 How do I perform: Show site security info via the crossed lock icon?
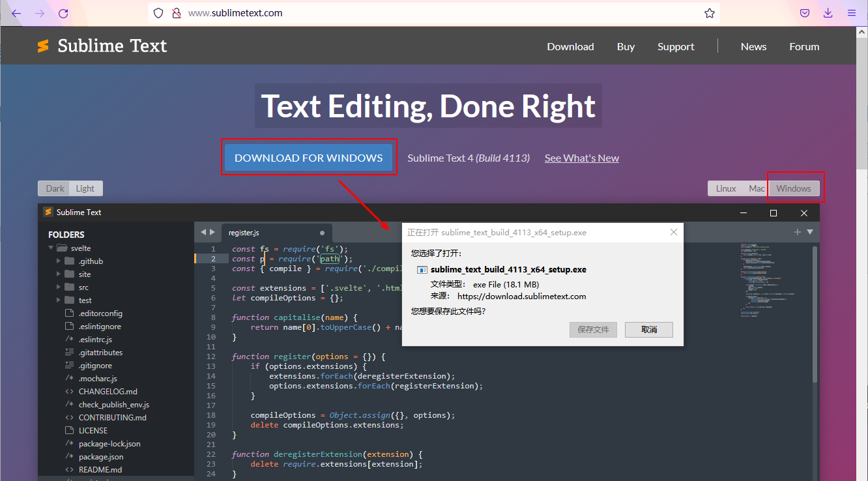[175, 13]
